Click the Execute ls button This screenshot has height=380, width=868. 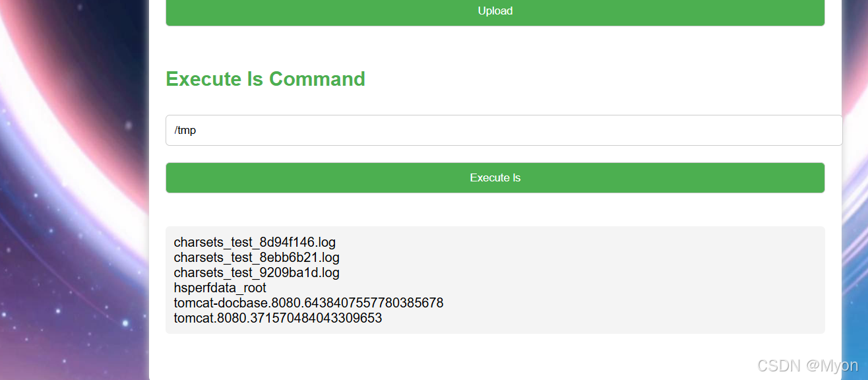pyautogui.click(x=495, y=177)
